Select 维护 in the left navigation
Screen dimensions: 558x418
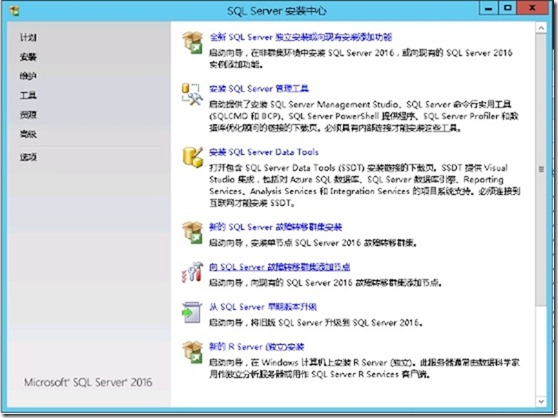[28, 76]
